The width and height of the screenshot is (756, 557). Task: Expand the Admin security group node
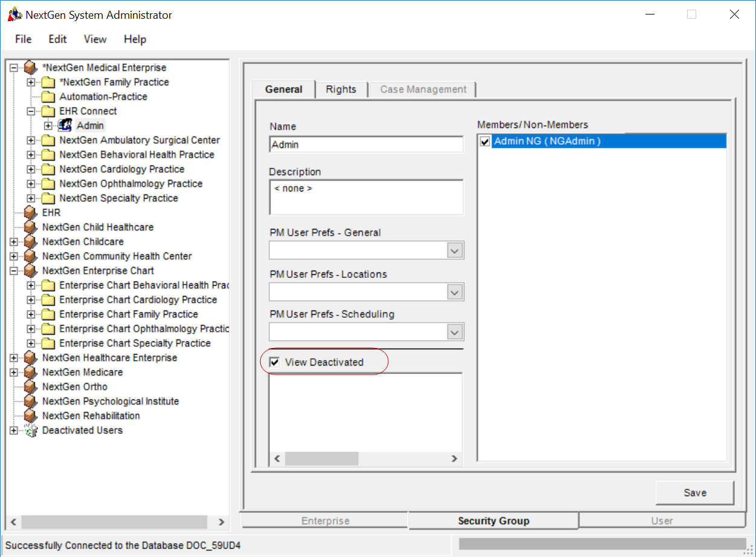click(48, 126)
